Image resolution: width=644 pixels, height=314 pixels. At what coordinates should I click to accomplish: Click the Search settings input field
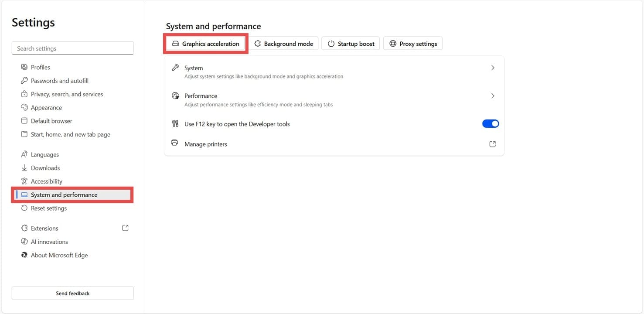click(x=73, y=48)
